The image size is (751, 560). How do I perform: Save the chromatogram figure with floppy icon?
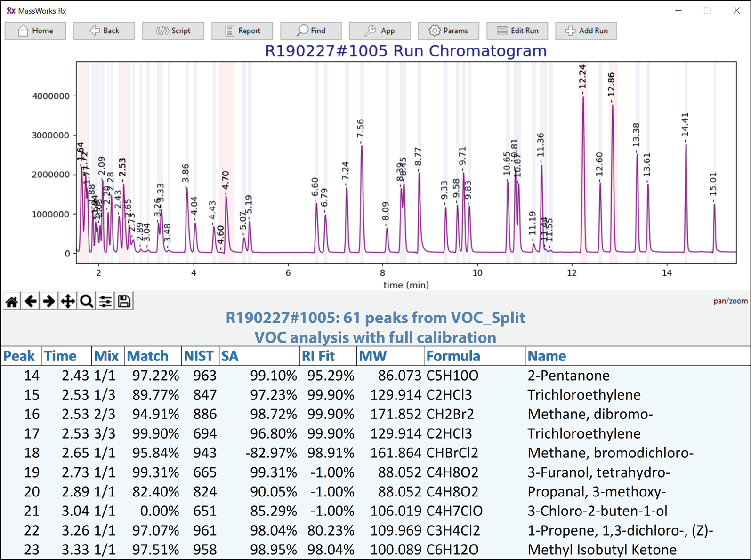click(x=124, y=301)
